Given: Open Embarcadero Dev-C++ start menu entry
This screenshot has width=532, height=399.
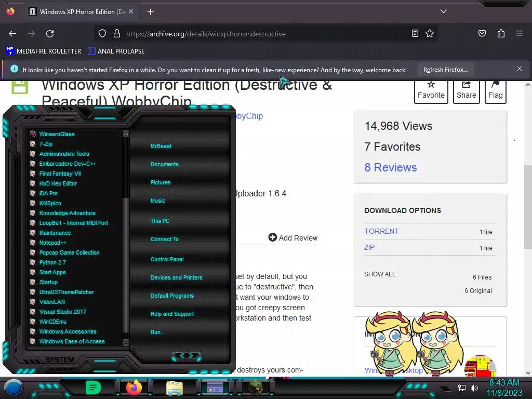Looking at the screenshot, I should 68,164.
